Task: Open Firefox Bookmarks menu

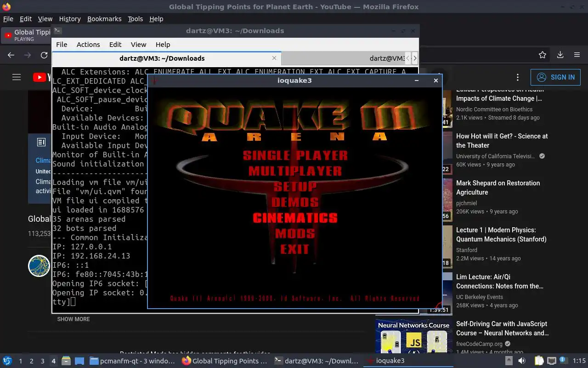Action: click(x=104, y=19)
